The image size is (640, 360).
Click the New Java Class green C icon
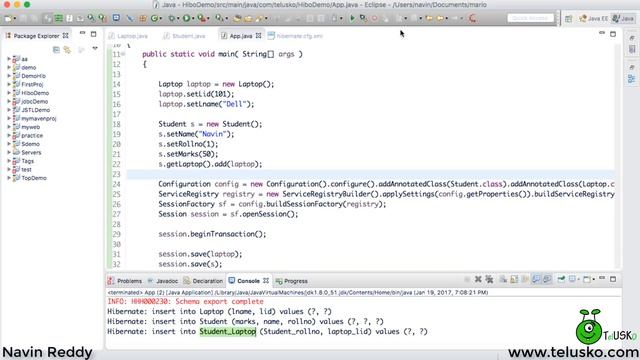154,18
